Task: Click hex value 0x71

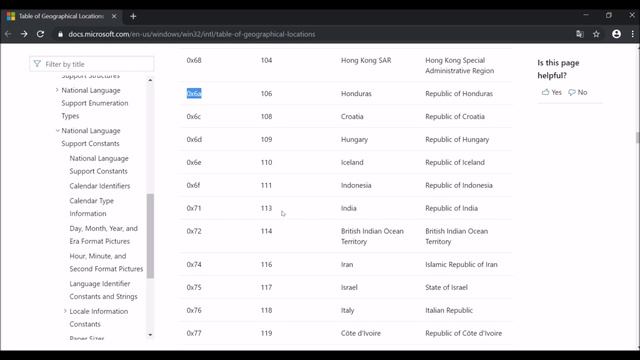Action: pos(193,208)
